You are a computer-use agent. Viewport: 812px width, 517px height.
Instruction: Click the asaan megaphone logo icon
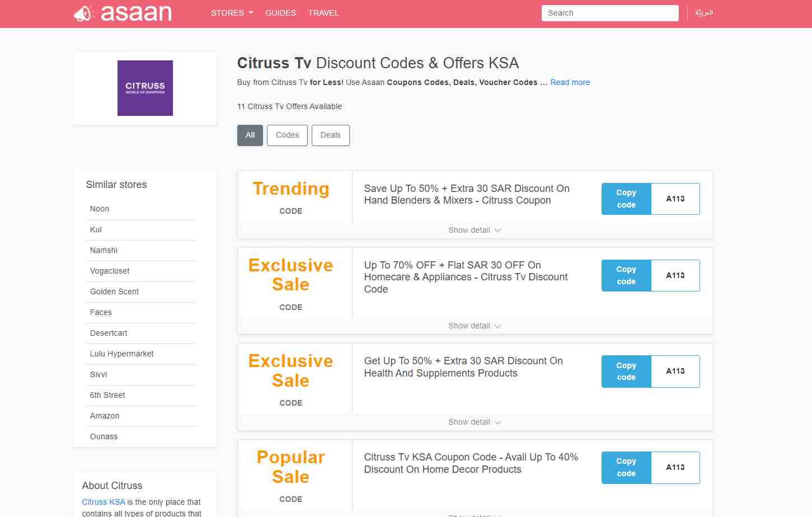(83, 13)
